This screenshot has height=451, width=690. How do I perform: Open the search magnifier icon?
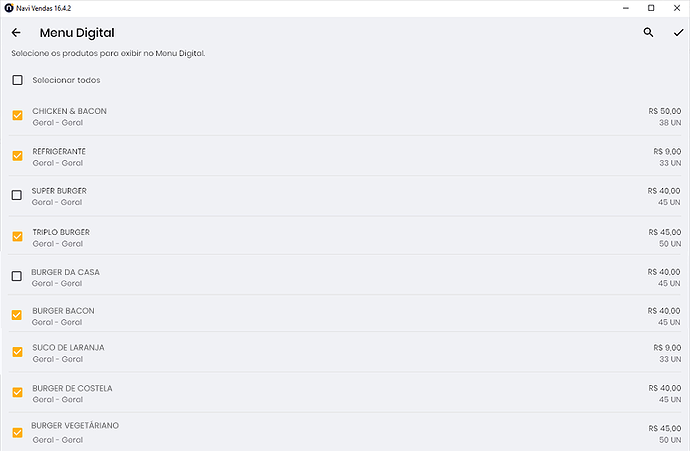(x=648, y=33)
